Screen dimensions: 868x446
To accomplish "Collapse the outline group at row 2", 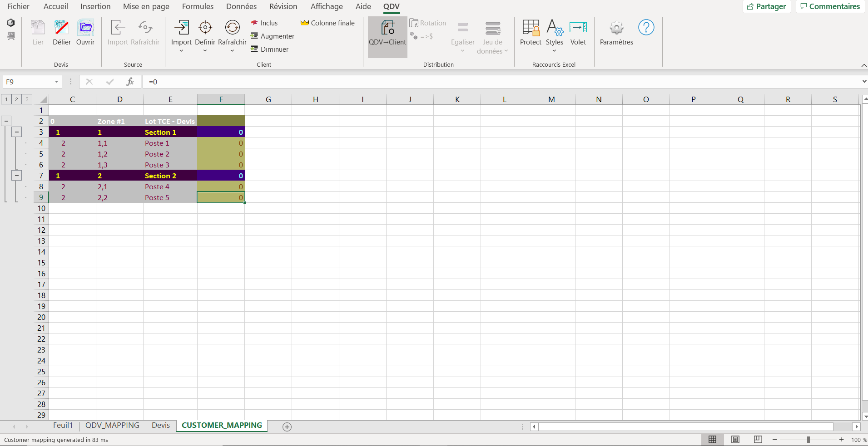I will pyautogui.click(x=6, y=121).
